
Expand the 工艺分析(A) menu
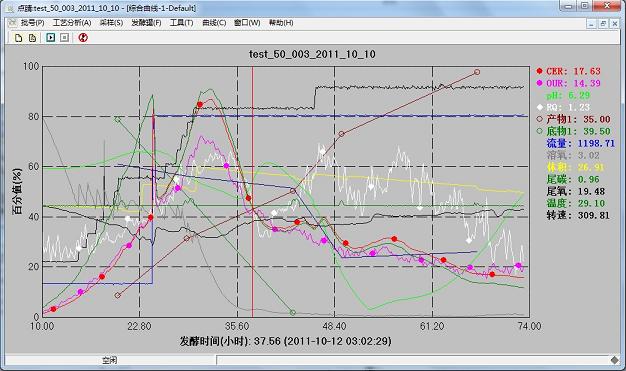pyautogui.click(x=72, y=23)
